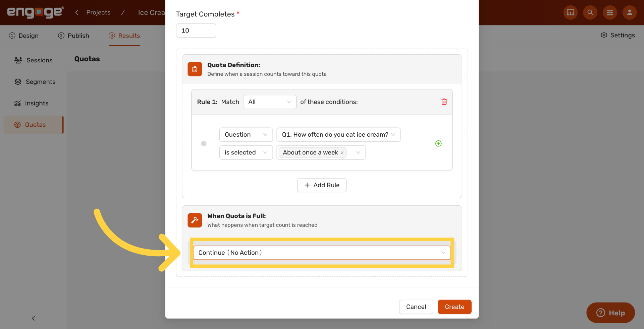Image resolution: width=644 pixels, height=329 pixels.
Task: Click the 'Rule 1:' label
Action: tap(207, 102)
